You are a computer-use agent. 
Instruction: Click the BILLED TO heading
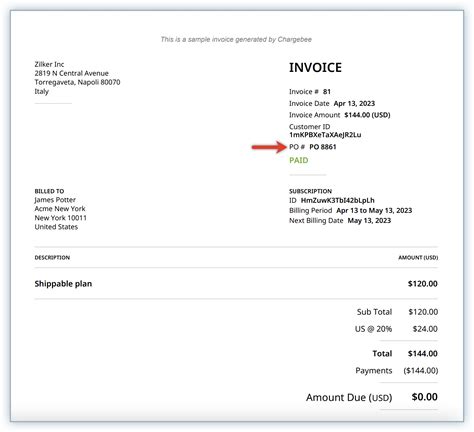[49, 191]
